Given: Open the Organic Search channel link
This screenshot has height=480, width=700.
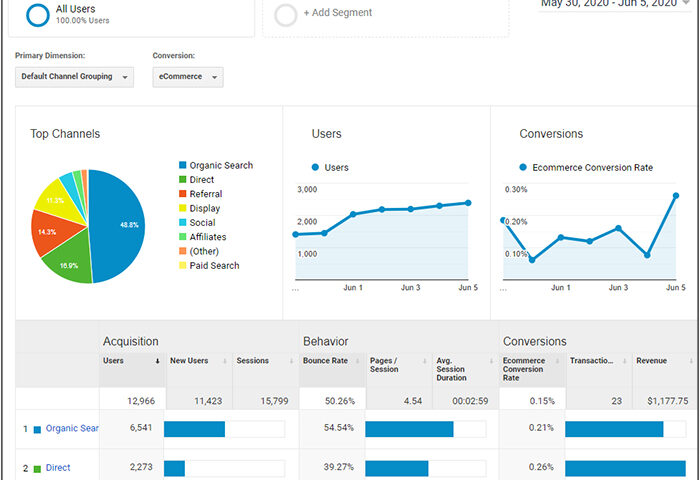Looking at the screenshot, I should click(x=72, y=428).
